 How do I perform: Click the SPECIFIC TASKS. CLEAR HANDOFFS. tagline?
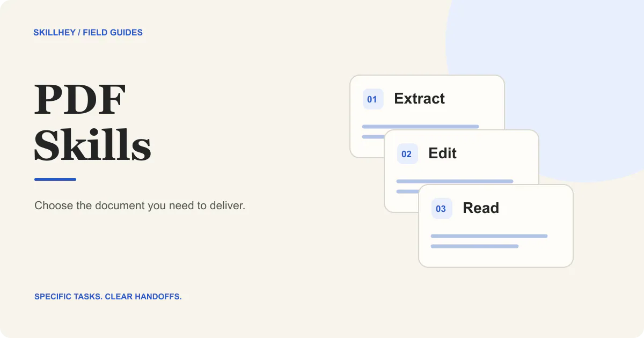click(x=108, y=297)
